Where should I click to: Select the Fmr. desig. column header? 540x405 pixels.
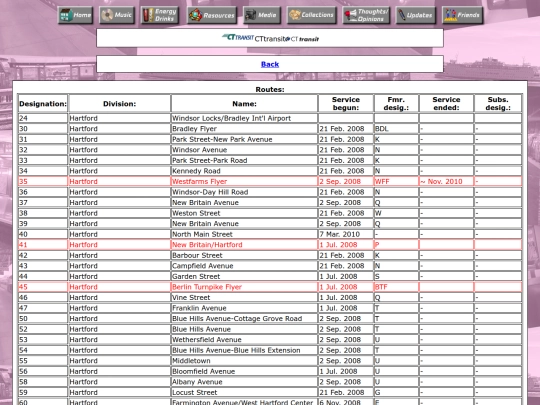click(396, 104)
